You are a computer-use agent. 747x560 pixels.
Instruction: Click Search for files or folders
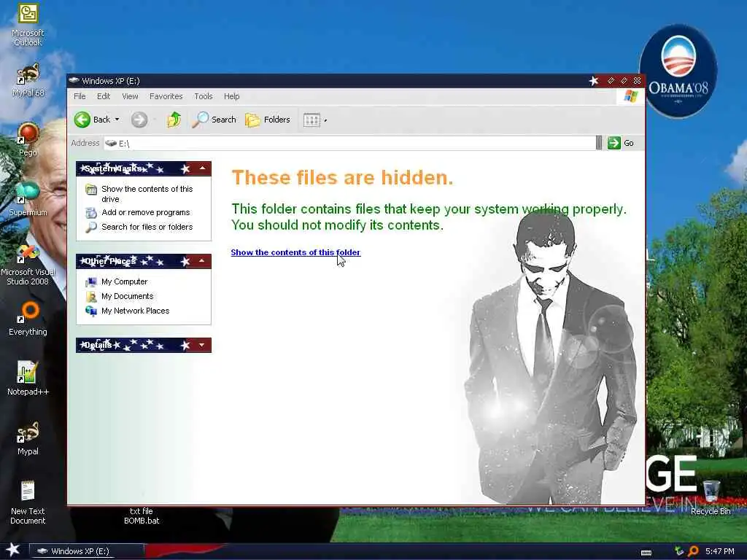[147, 227]
